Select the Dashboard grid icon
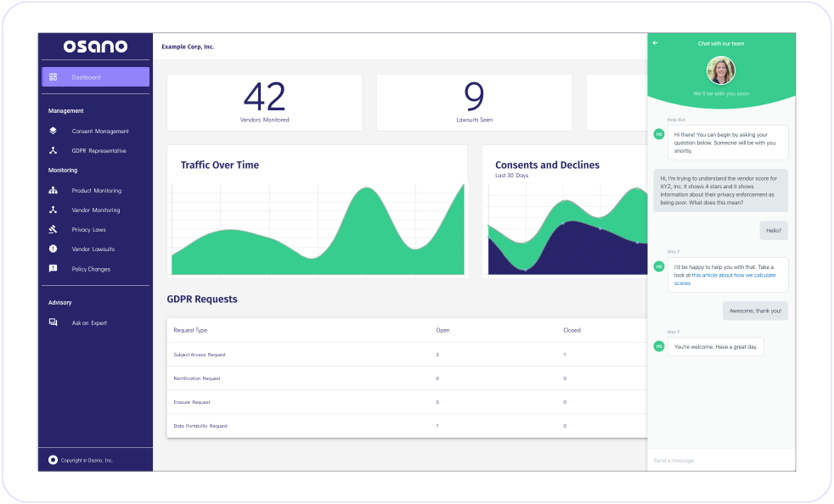 pyautogui.click(x=53, y=76)
